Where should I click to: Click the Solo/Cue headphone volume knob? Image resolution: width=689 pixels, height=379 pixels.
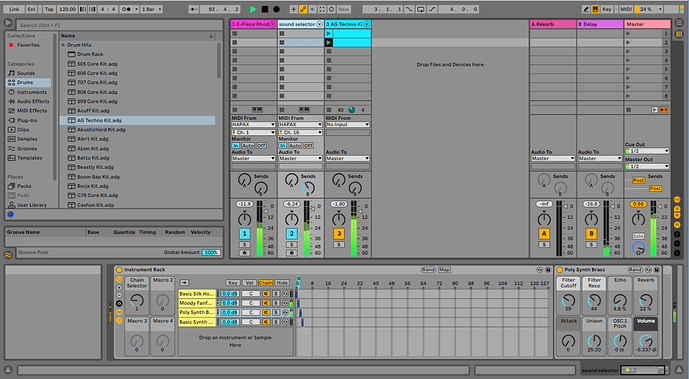pos(638,249)
